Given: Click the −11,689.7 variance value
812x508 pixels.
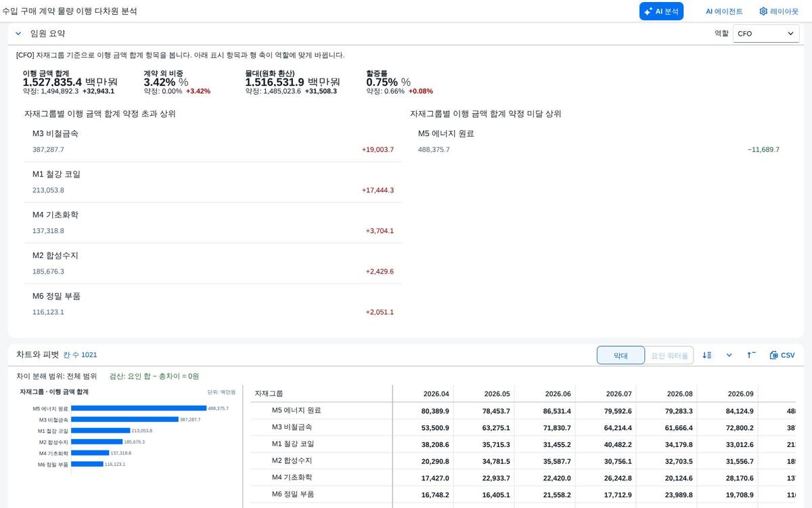Looking at the screenshot, I should point(763,150).
